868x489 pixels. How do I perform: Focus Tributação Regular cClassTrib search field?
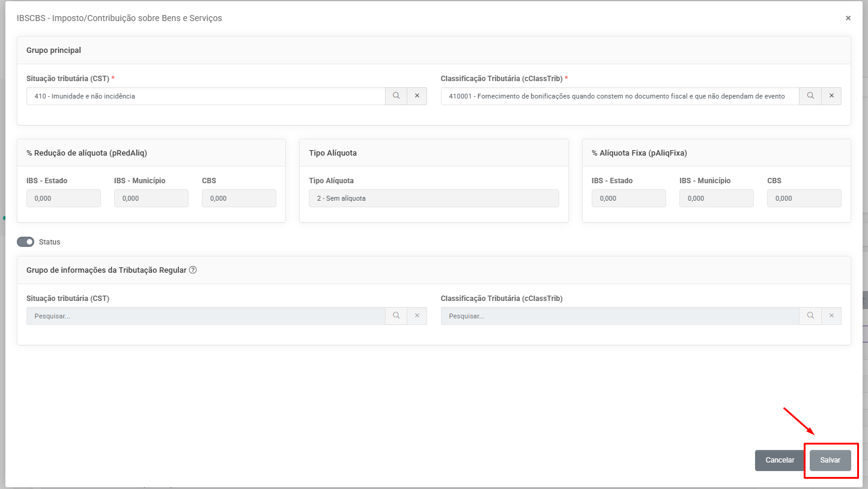(620, 316)
